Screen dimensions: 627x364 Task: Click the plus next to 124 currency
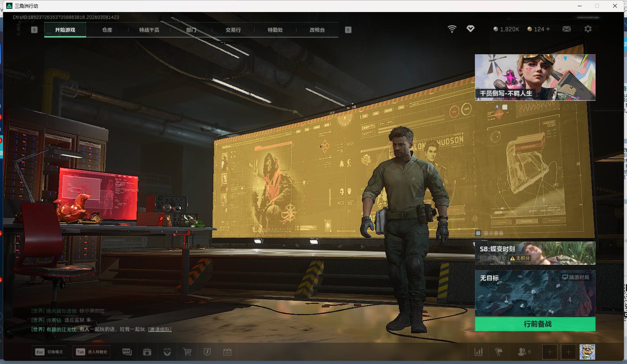pyautogui.click(x=548, y=29)
